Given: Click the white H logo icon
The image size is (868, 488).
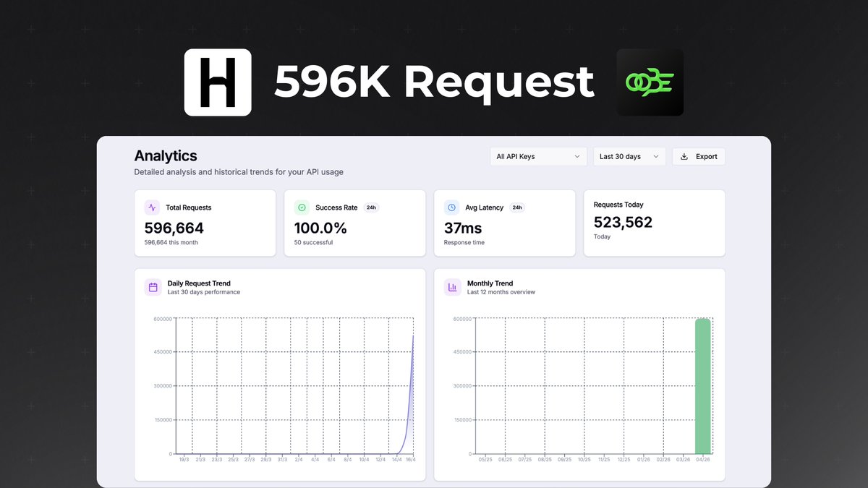Looking at the screenshot, I should [x=218, y=82].
